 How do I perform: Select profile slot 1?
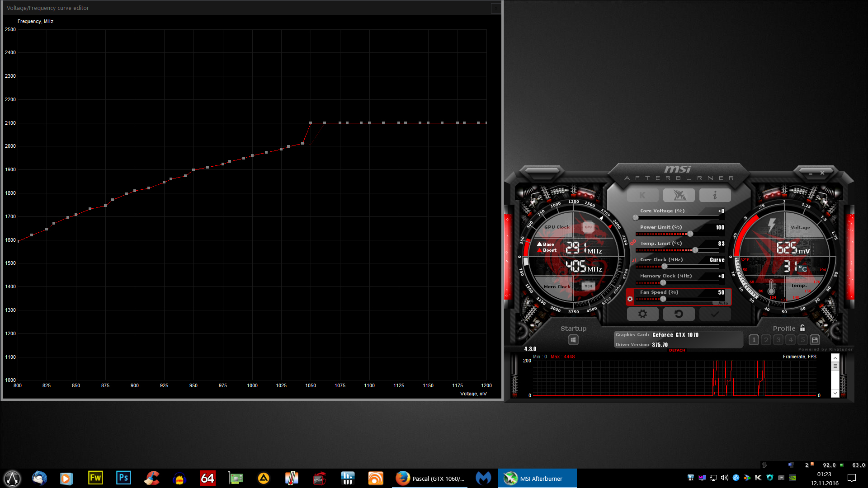(754, 340)
